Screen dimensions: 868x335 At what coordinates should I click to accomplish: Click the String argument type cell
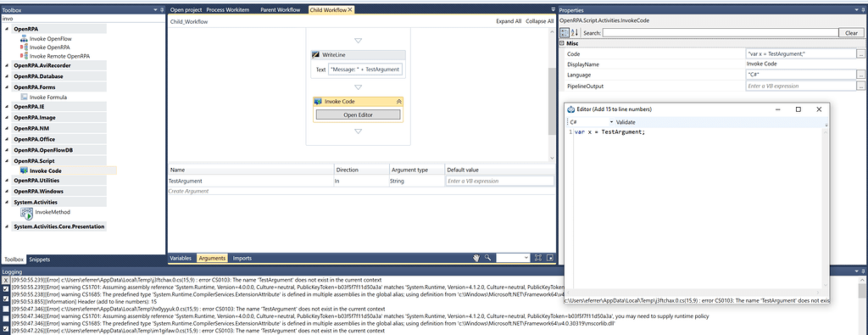[416, 181]
